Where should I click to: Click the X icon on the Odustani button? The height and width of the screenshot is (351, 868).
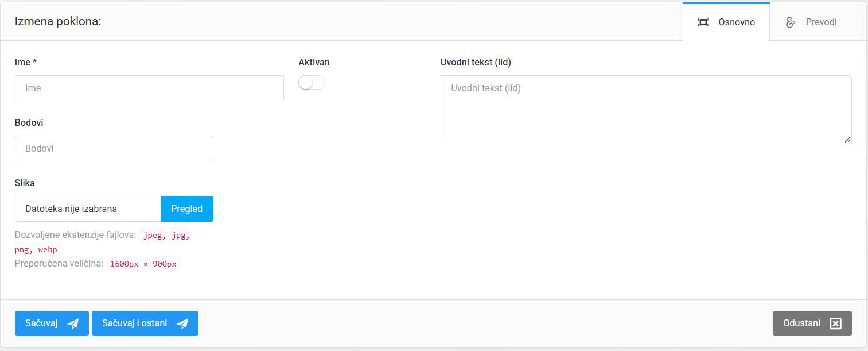[x=836, y=323]
